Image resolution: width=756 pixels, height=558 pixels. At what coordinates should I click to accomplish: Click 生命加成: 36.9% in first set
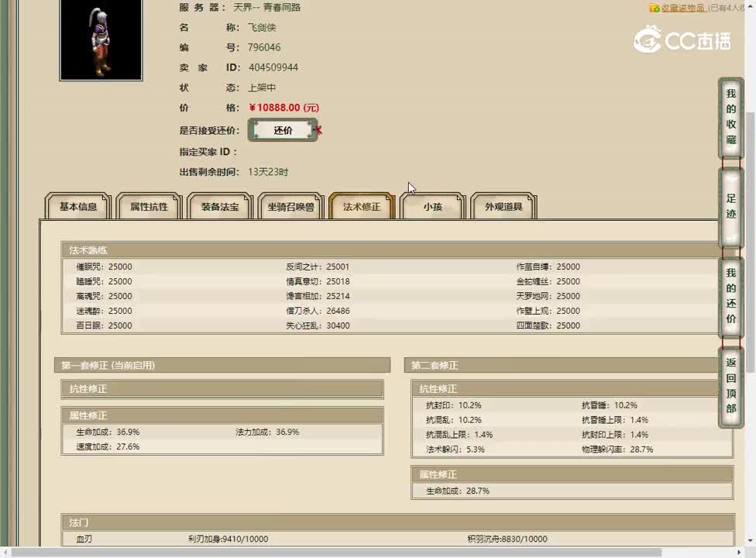click(x=108, y=432)
